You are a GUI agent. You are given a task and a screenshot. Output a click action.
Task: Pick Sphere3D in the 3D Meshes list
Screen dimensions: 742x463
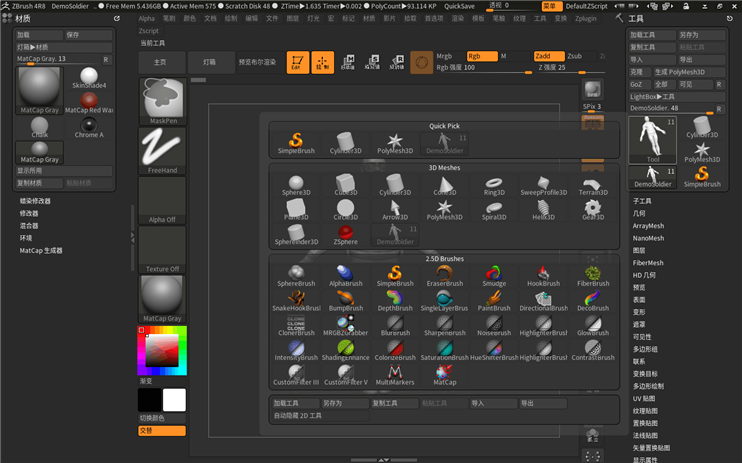tap(296, 185)
